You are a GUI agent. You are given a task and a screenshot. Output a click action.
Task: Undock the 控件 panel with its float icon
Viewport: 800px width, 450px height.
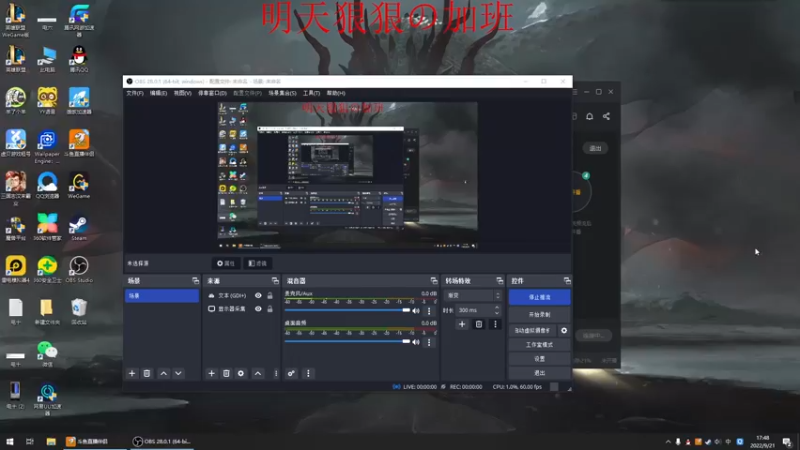[567, 281]
